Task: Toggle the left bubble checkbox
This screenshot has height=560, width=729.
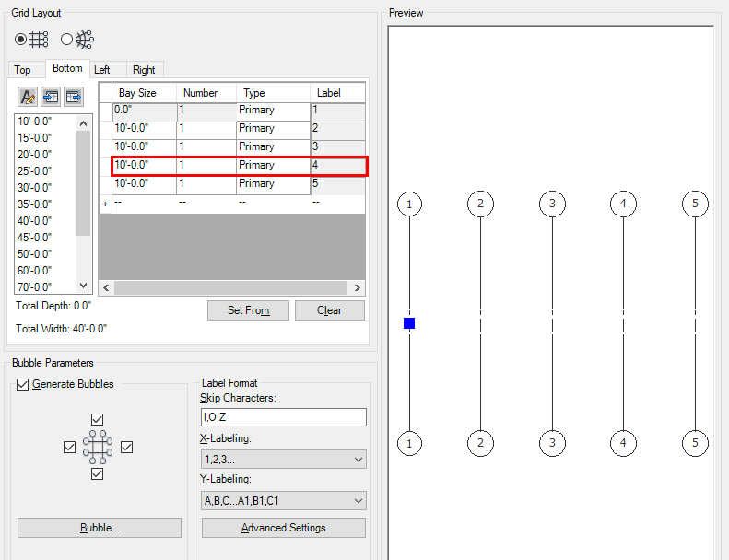Action: (69, 447)
